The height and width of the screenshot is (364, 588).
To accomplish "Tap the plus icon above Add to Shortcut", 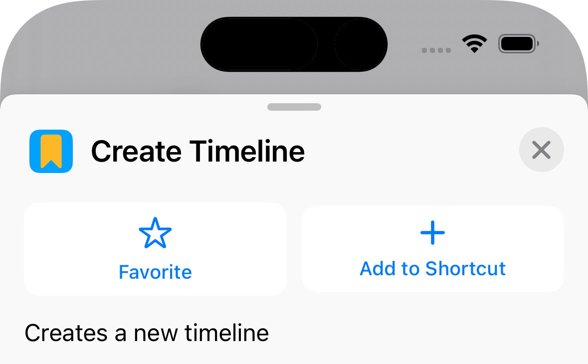I will (x=432, y=232).
